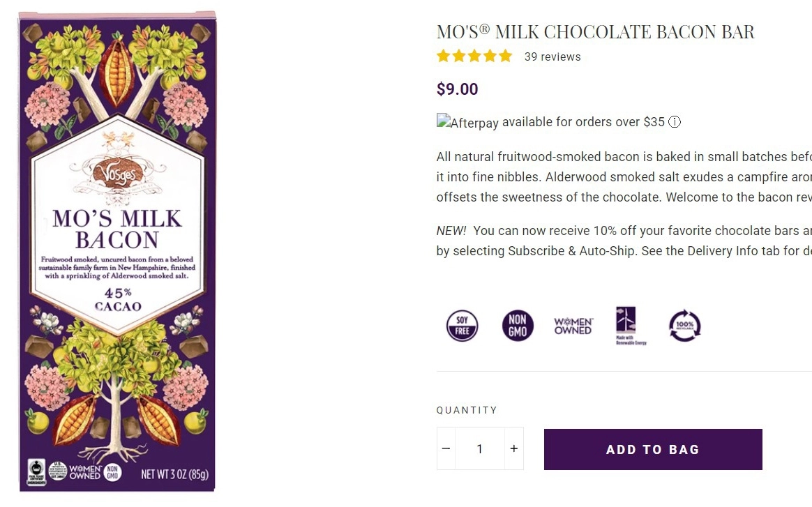Increase quantity with the plus button

514,448
